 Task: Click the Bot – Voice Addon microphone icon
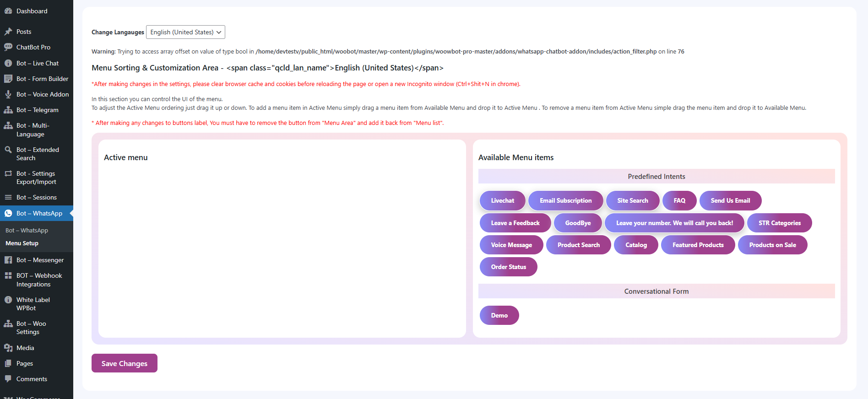[8, 94]
